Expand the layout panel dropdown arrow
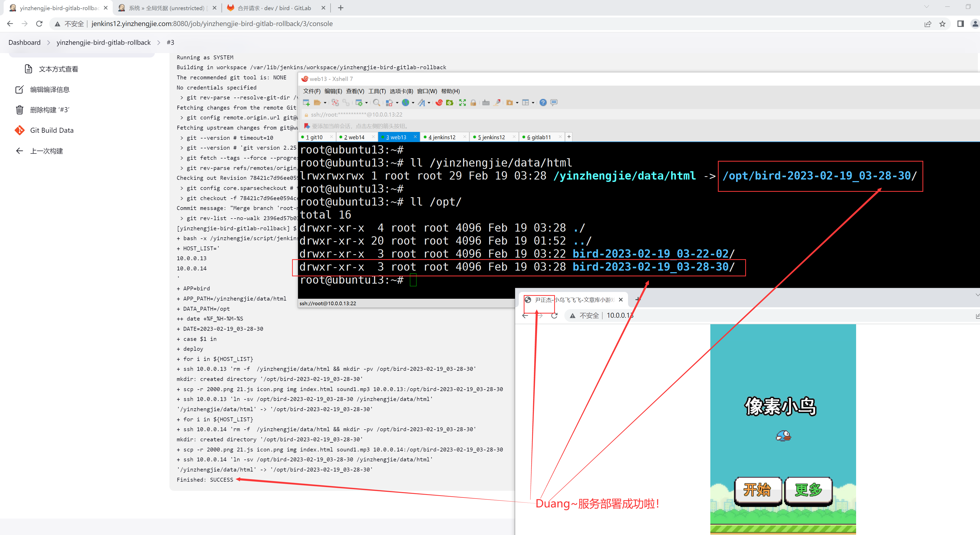980x535 pixels. 533,103
